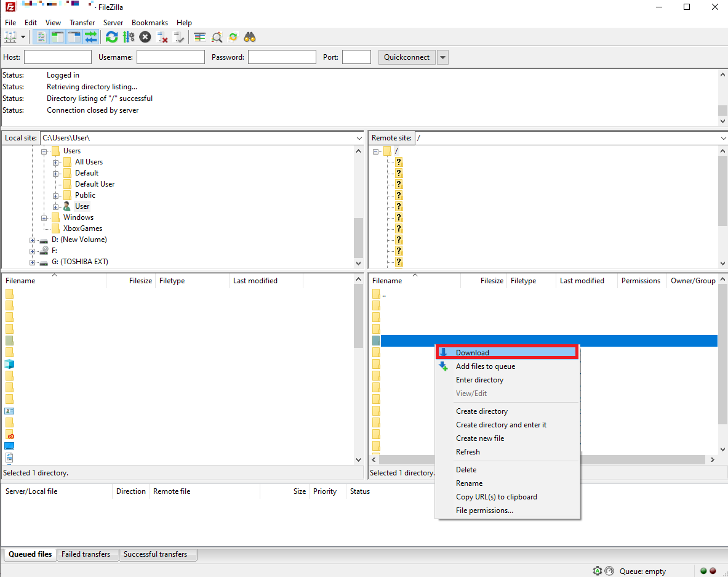
Task: Click the reconnect to last server icon
Action: 178,37
